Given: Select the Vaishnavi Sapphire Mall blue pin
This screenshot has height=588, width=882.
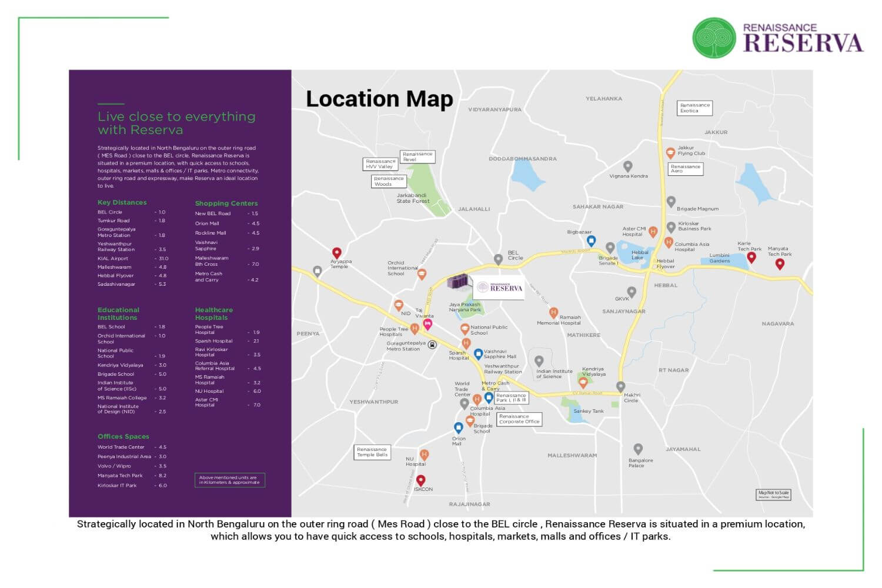Looking at the screenshot, I should pos(478,354).
